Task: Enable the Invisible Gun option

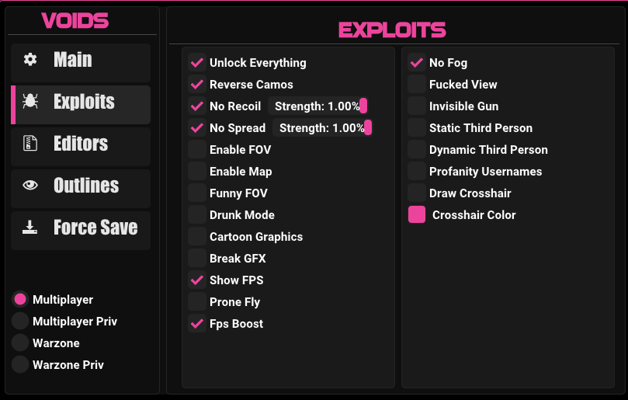Action: 417,106
